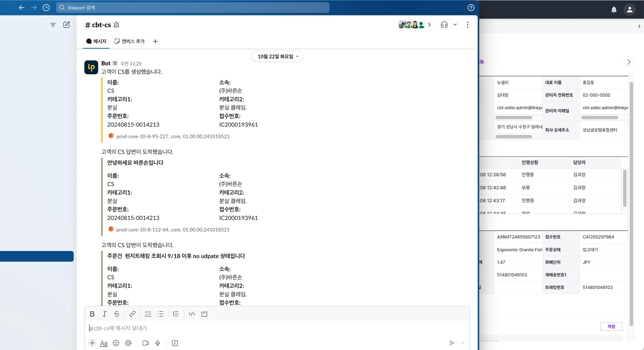Open send options arrow beside send button
This screenshot has height=350, width=644.
463,343
